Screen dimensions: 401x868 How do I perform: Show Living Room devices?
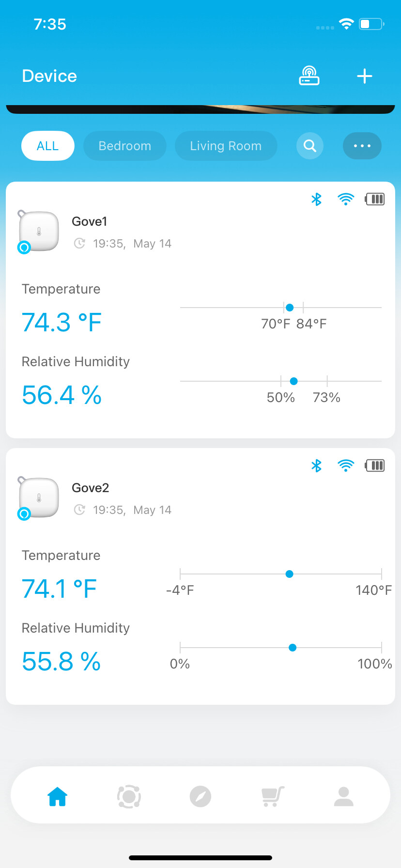pyautogui.click(x=226, y=146)
